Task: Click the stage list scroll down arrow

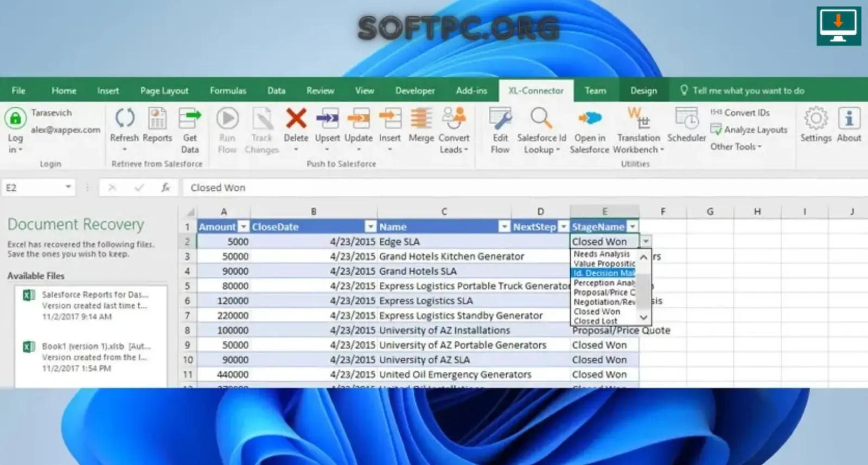Action: (643, 317)
